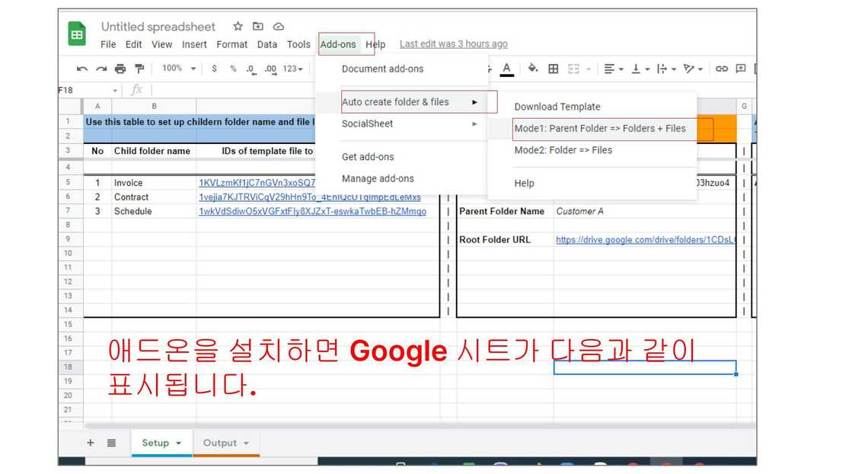Choose Mode1: Parent Folder => Folders + Files
868x474 pixels.
pyautogui.click(x=600, y=129)
